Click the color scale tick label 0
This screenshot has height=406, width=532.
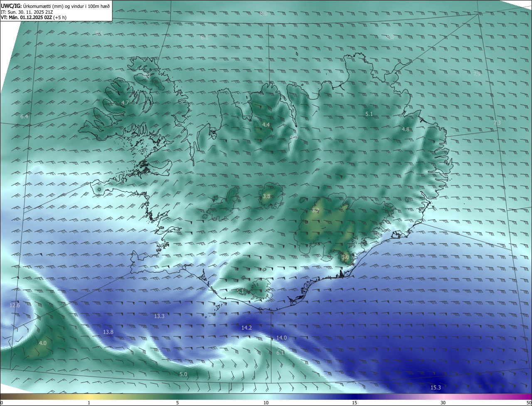pos(1,403)
